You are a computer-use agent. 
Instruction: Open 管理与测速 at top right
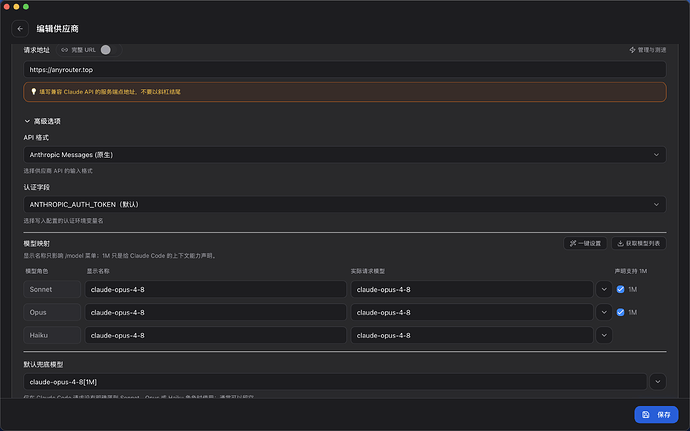(x=647, y=50)
